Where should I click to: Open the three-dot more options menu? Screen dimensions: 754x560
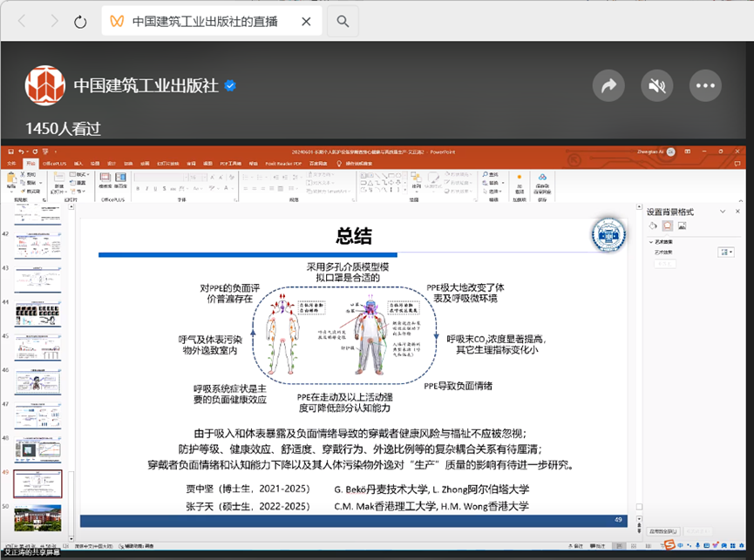point(705,85)
